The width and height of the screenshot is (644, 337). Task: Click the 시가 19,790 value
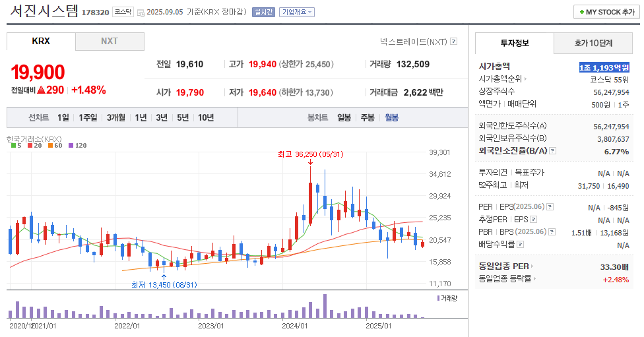click(190, 92)
